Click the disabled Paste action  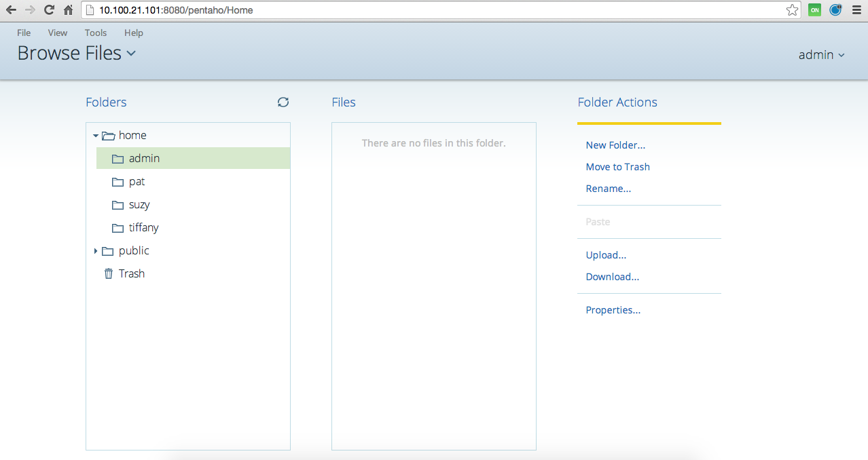point(598,222)
